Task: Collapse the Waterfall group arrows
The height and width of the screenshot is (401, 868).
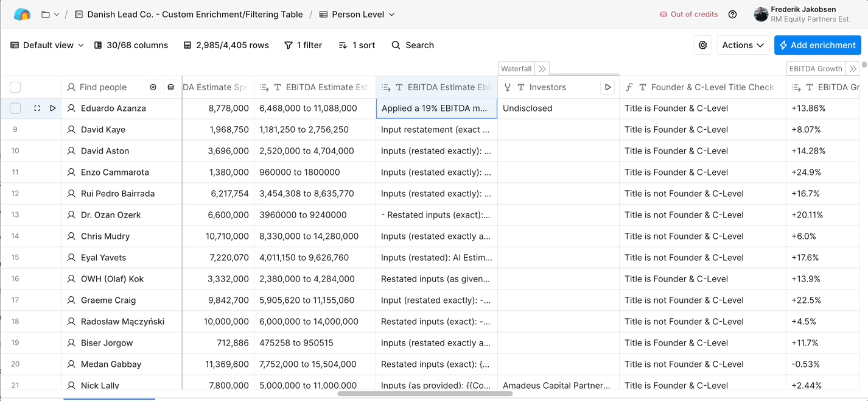Action: point(542,69)
